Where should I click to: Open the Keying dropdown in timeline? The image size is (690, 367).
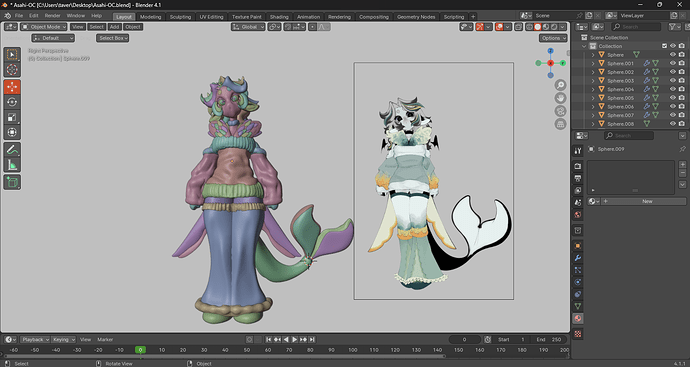pyautogui.click(x=64, y=339)
